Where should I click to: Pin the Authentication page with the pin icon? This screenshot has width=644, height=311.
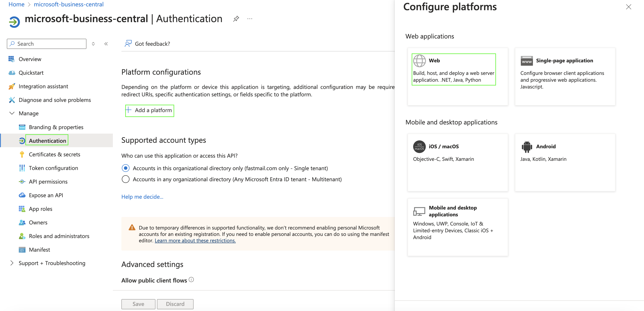pos(236,19)
